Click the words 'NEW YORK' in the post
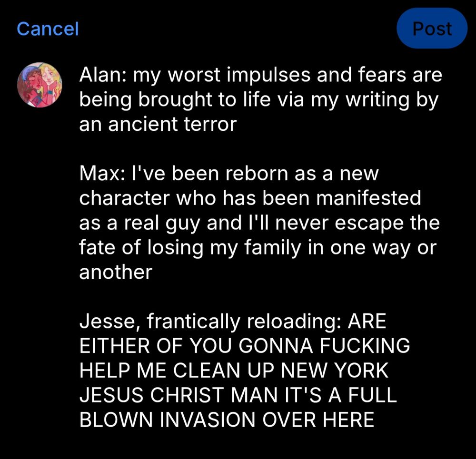Image resolution: width=476 pixels, height=459 pixels. pos(334,371)
